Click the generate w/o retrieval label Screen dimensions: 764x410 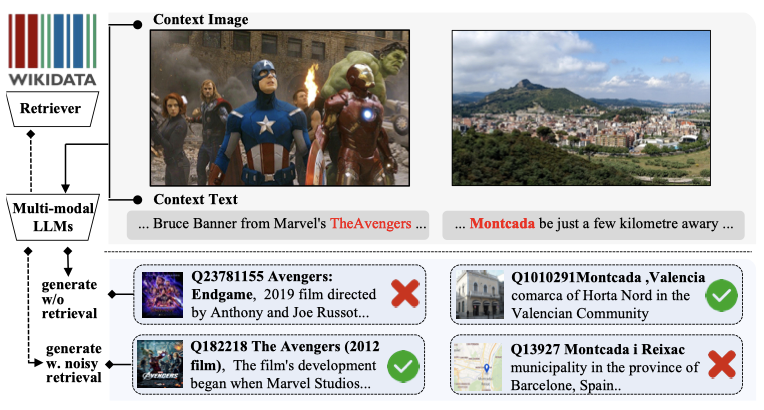click(x=69, y=299)
